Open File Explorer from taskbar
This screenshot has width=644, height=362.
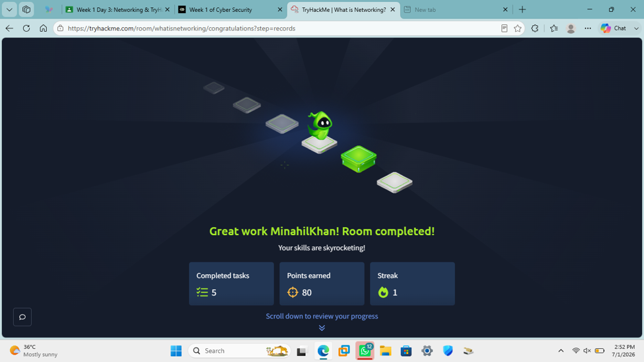pos(385,351)
